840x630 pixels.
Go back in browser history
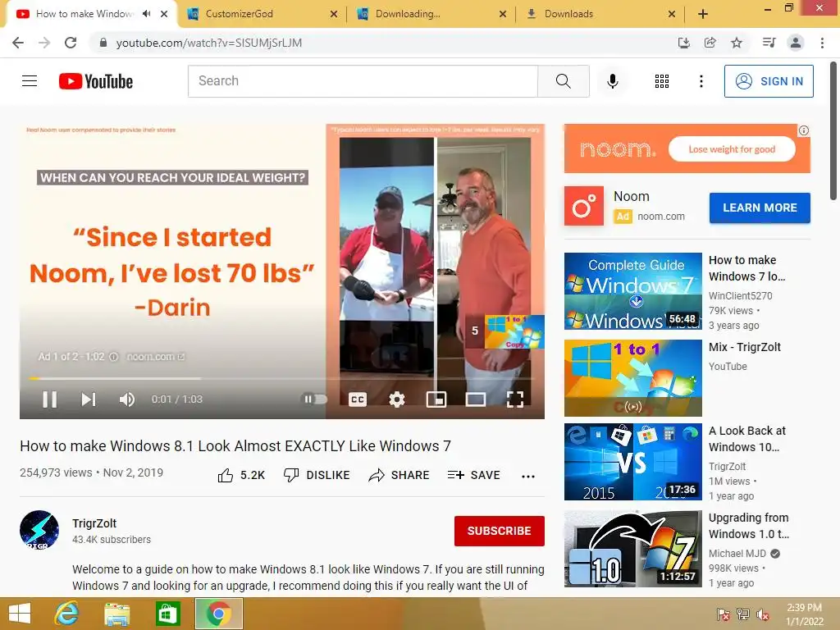(x=18, y=43)
